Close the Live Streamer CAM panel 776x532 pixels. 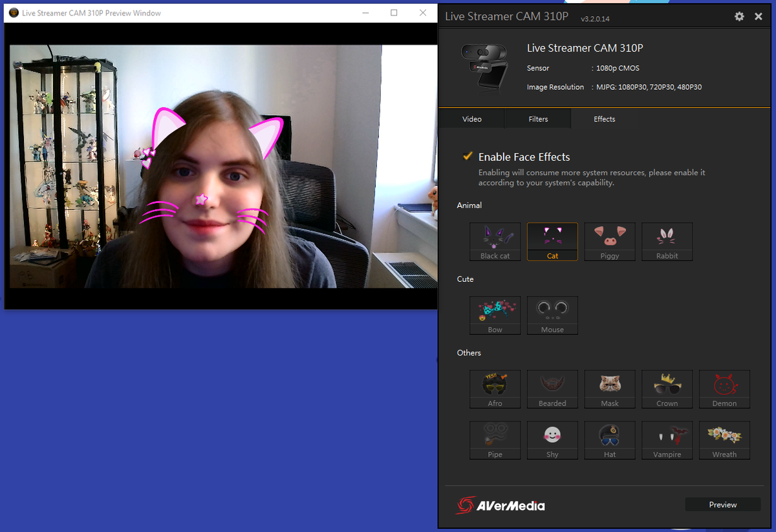(759, 17)
